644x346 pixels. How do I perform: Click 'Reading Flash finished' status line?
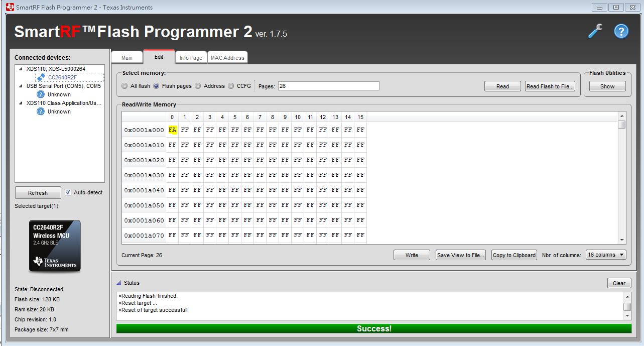coord(148,296)
